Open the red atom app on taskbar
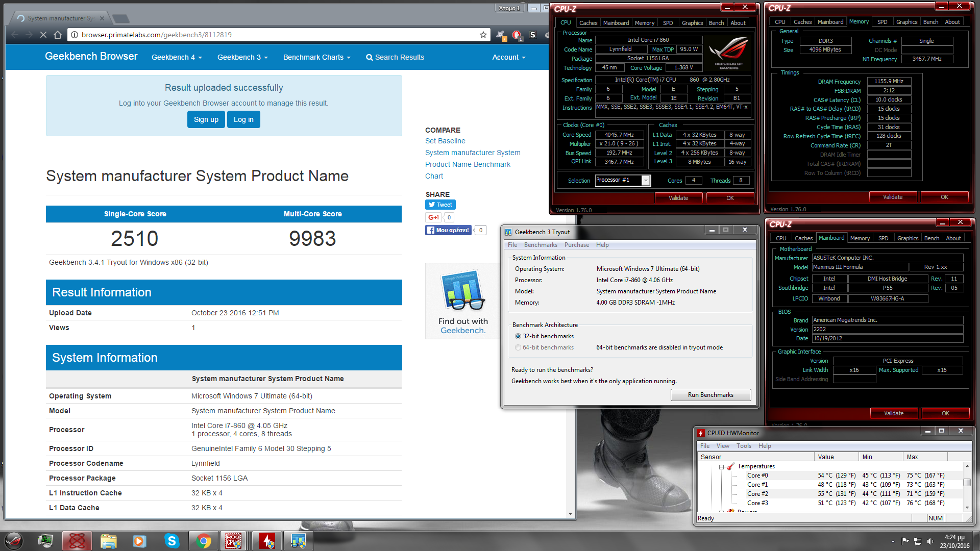980x551 pixels. click(77, 541)
